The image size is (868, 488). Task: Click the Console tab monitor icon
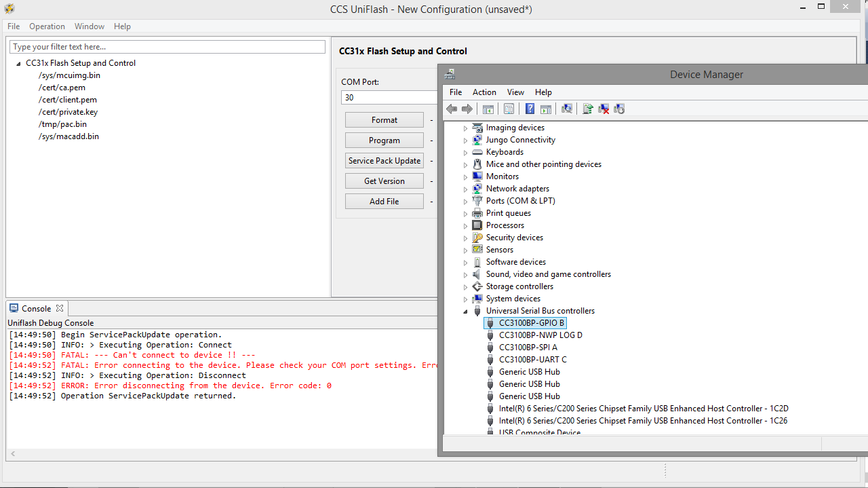tap(14, 308)
